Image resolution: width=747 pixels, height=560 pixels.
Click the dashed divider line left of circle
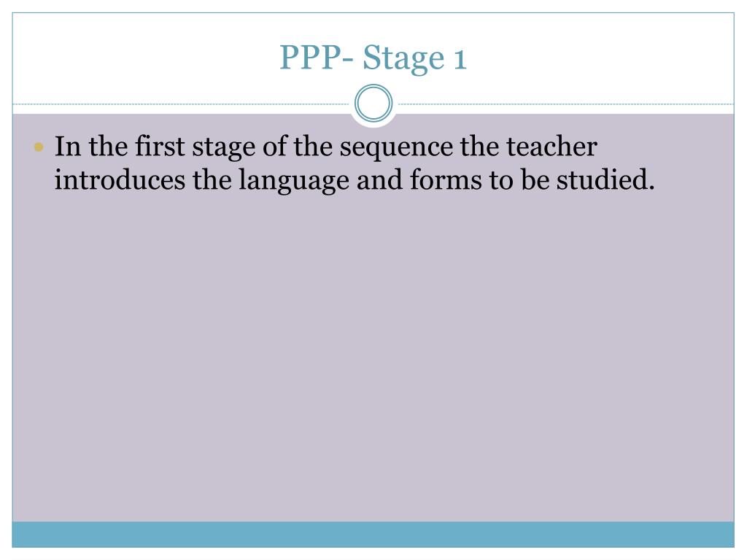click(181, 104)
